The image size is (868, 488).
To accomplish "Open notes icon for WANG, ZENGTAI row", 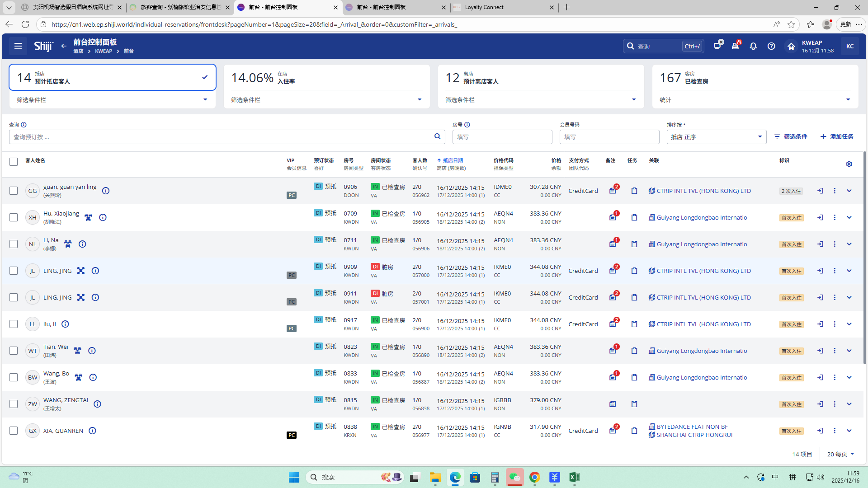I will pyautogui.click(x=613, y=404).
